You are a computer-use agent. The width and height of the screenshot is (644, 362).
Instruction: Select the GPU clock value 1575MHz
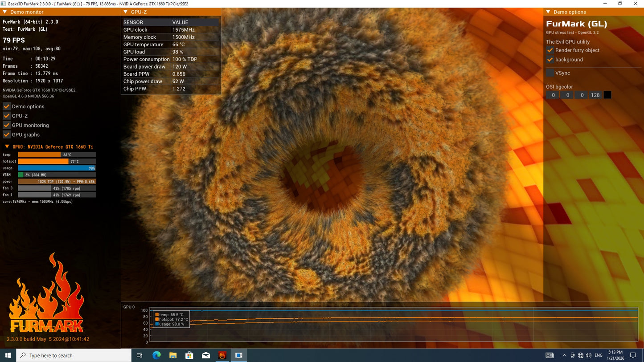[184, 30]
